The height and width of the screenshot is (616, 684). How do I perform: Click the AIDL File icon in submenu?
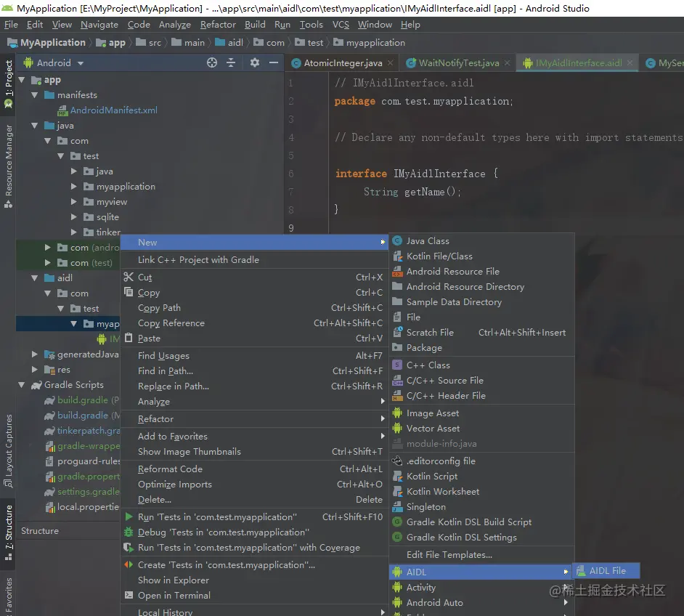tap(581, 571)
